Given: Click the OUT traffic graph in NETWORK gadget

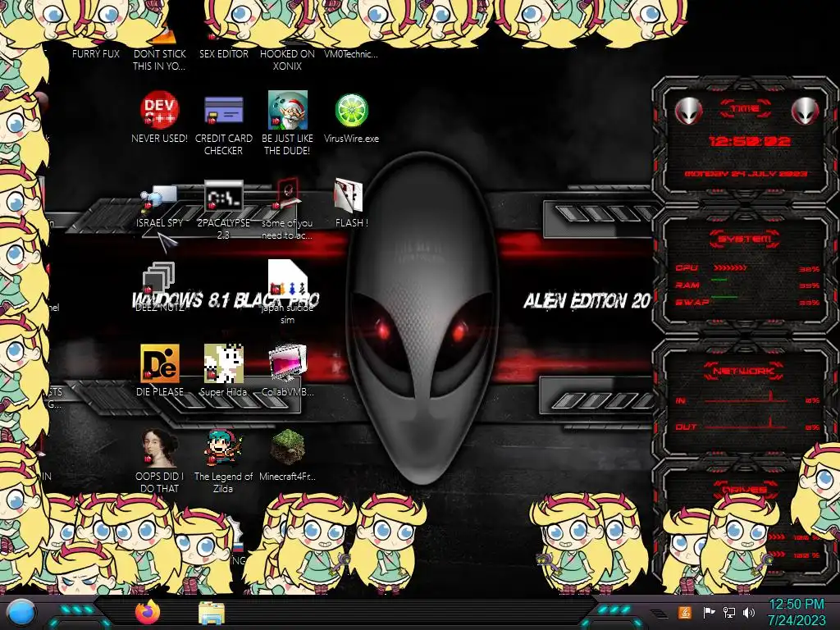Looking at the screenshot, I should [746, 422].
